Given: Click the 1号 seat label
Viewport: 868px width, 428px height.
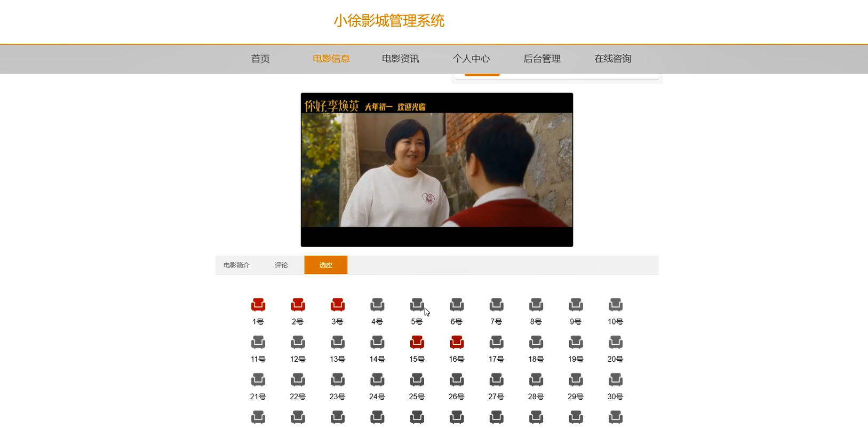Looking at the screenshot, I should (x=258, y=322).
